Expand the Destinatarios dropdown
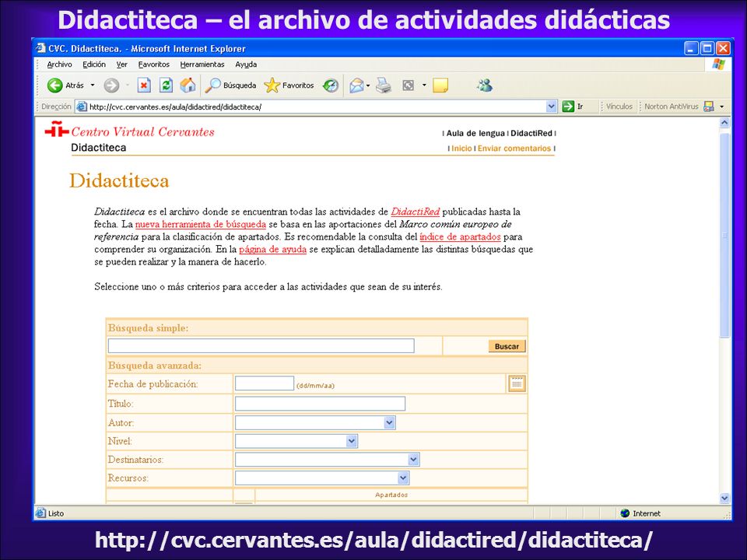The image size is (747, 560). point(413,460)
